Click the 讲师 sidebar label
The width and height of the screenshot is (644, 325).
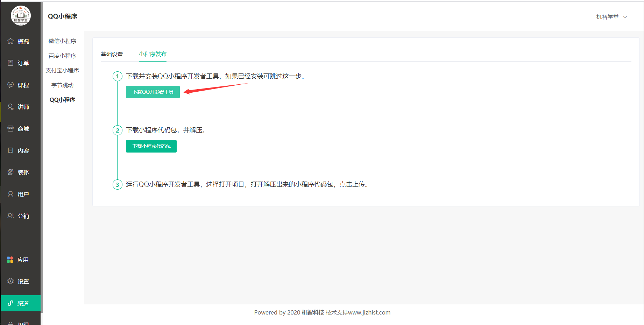23,107
